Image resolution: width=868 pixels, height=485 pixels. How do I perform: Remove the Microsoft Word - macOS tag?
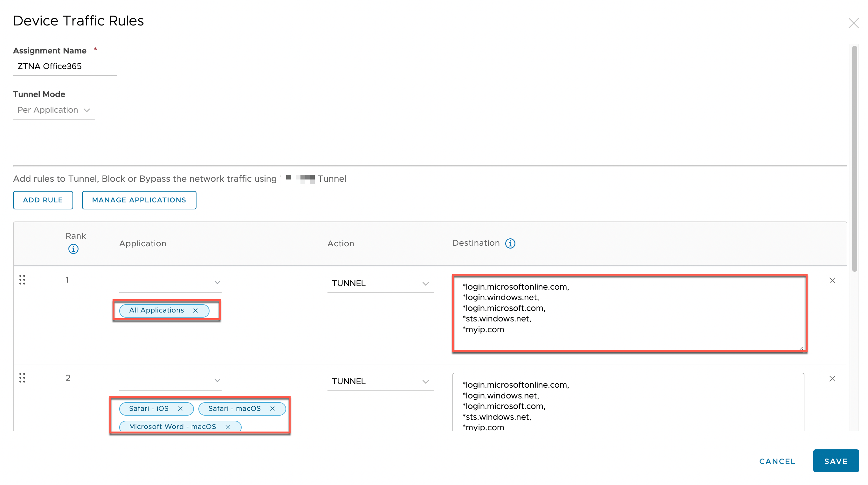click(227, 427)
